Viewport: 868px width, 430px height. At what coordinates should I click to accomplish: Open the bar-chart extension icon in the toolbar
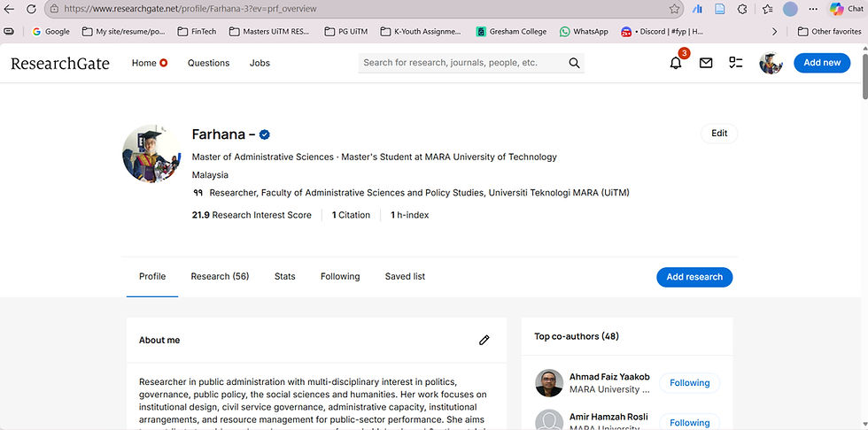tap(698, 9)
